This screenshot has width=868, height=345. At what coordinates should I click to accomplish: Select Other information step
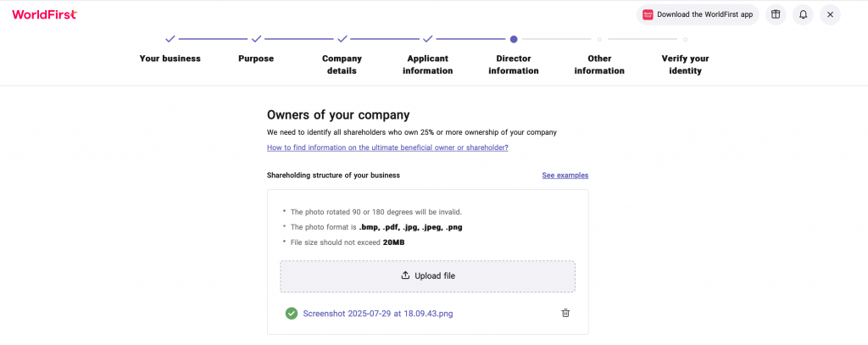pos(599,64)
